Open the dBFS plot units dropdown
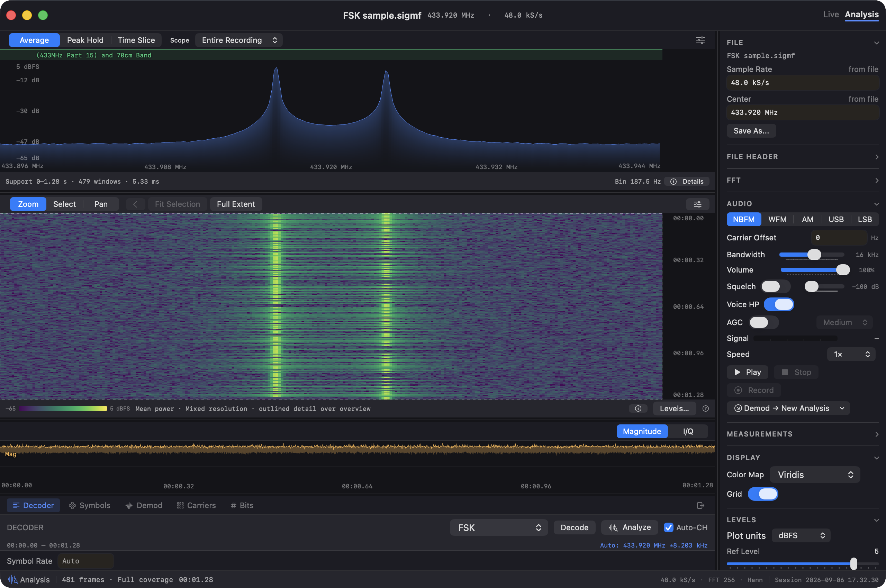Image resolution: width=886 pixels, height=588 pixels. [801, 535]
